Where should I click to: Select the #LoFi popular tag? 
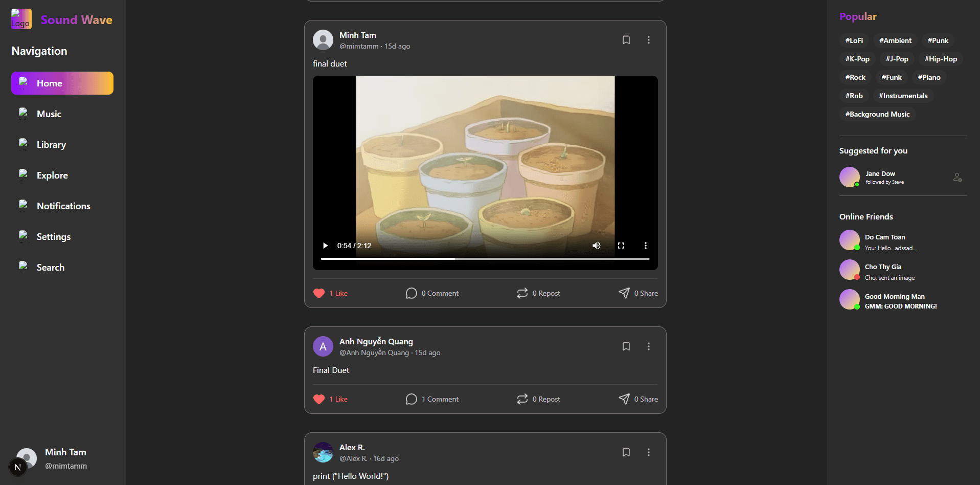point(854,40)
